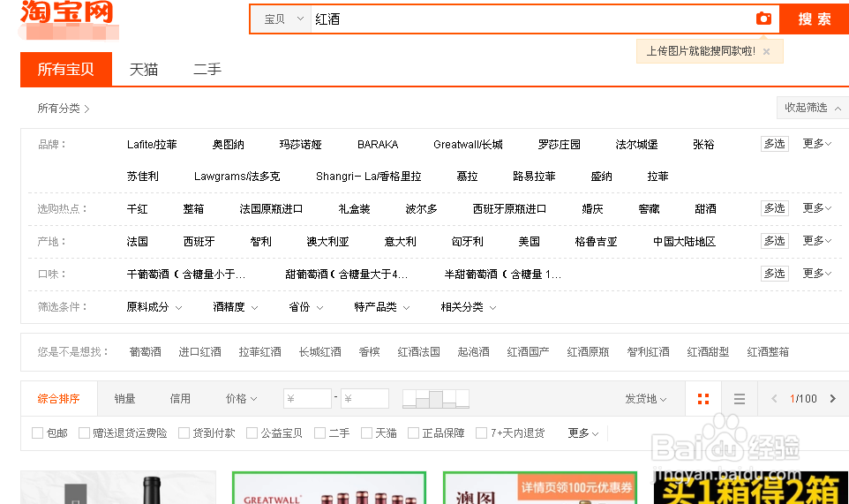Filter by brand 张裕

tap(703, 145)
